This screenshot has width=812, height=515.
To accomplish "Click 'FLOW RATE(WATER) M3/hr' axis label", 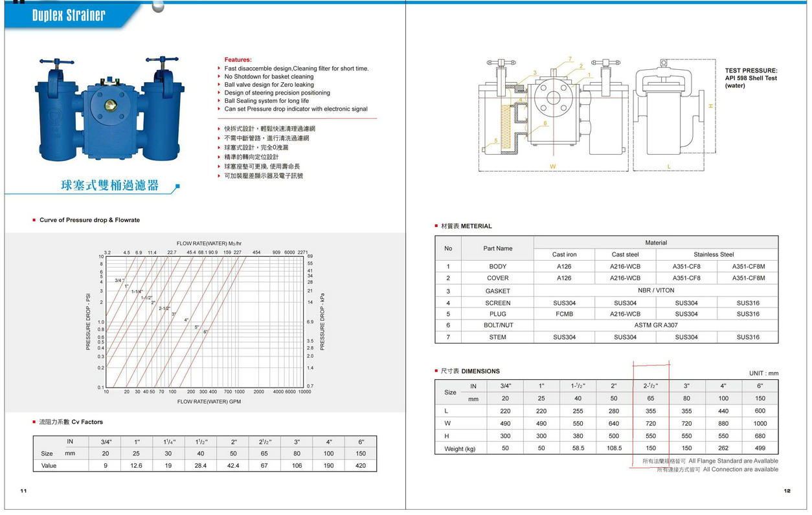I will coord(209,243).
